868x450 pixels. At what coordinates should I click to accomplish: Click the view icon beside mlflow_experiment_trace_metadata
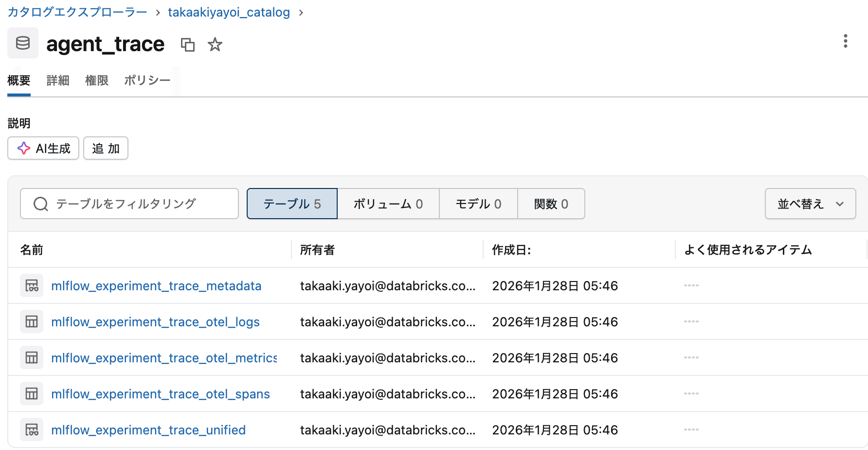click(x=31, y=285)
